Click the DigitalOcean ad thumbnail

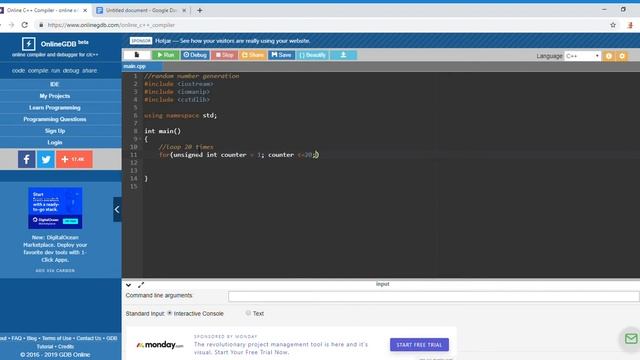55,208
